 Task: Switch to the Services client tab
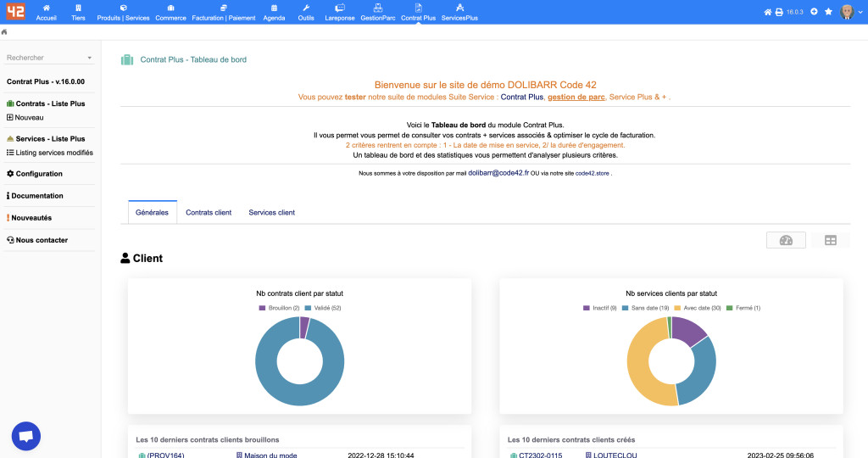coord(272,213)
